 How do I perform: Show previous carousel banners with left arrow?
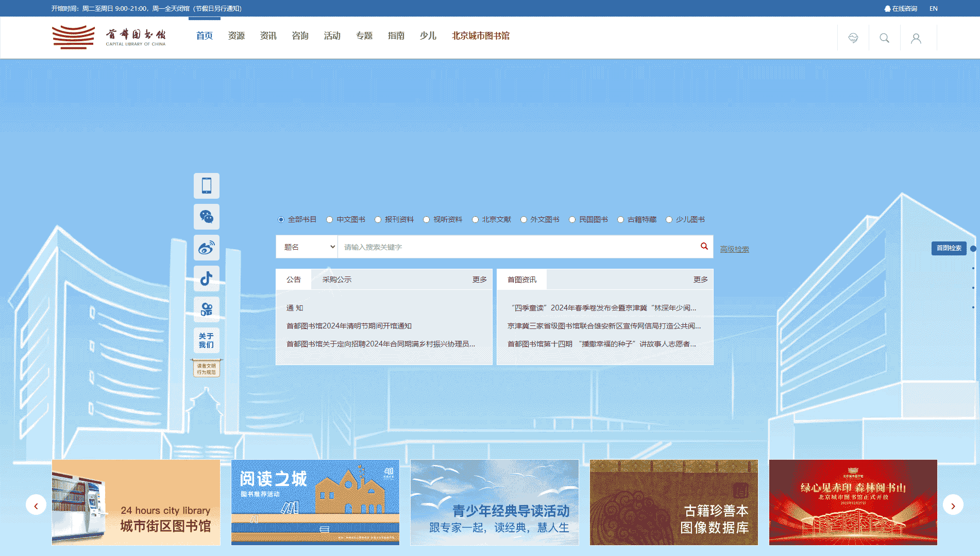pos(36,505)
